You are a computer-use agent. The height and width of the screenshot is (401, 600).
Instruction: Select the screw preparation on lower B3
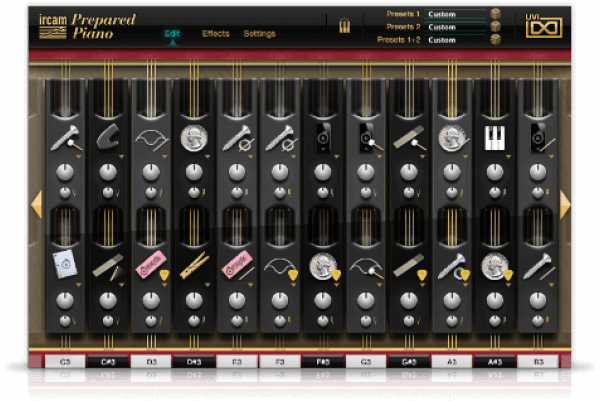coord(538,266)
